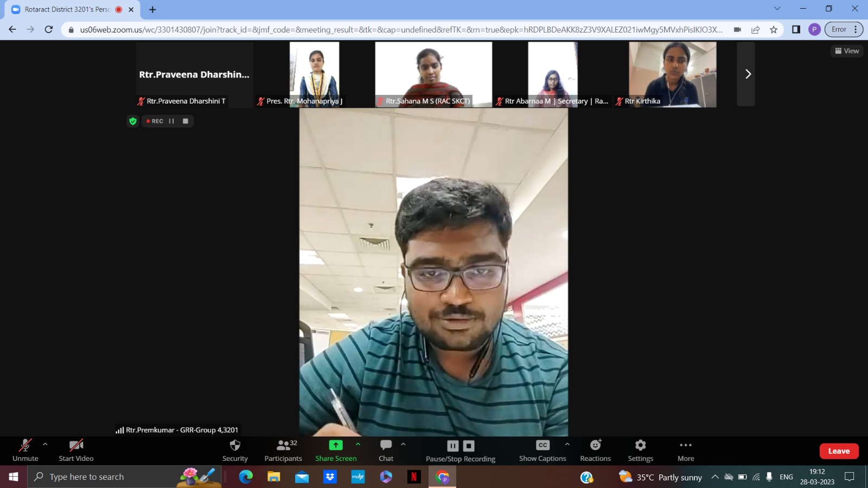Leave the meeting
The height and width of the screenshot is (488, 868).
(x=838, y=451)
